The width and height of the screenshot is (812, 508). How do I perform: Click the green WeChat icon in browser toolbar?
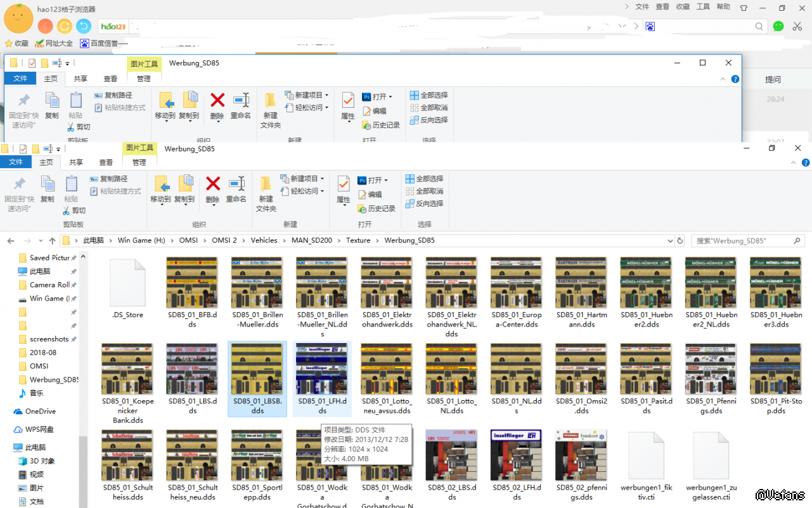point(778,26)
